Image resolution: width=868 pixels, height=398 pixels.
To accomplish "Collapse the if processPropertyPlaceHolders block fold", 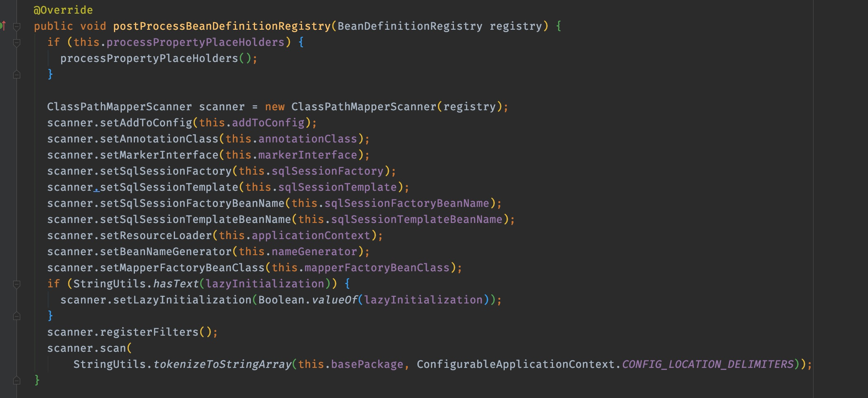I will click(x=17, y=43).
